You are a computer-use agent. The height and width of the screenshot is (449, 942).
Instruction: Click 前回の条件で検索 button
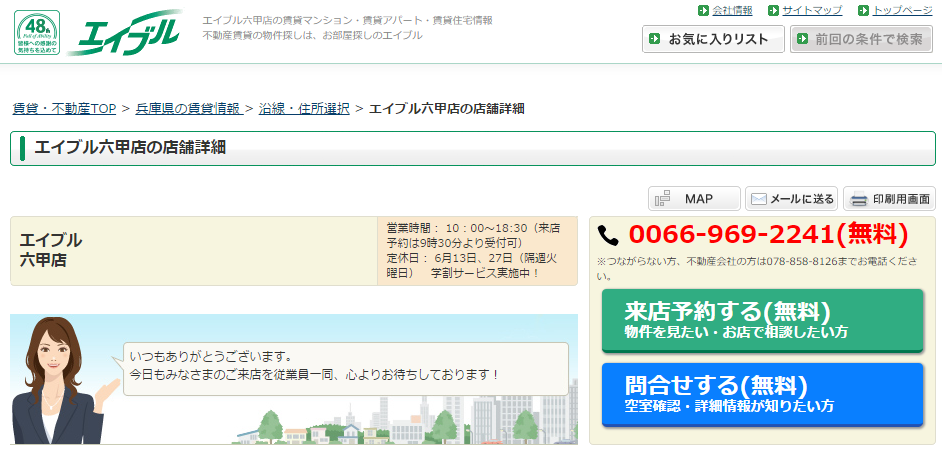pos(861,39)
